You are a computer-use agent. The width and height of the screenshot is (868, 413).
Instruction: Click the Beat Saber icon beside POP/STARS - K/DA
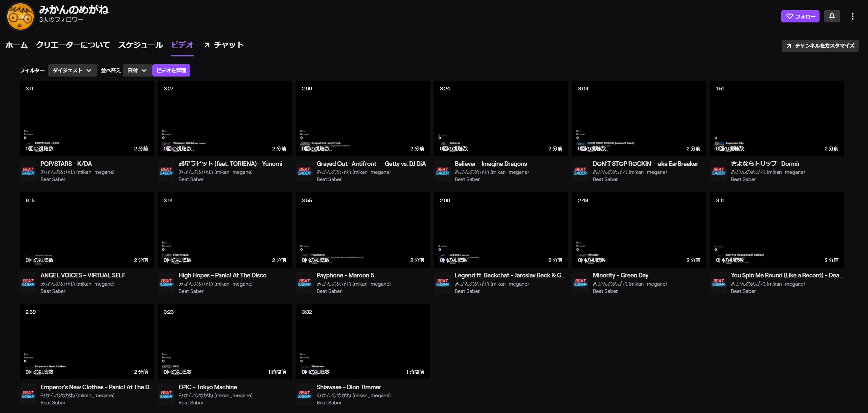click(28, 171)
